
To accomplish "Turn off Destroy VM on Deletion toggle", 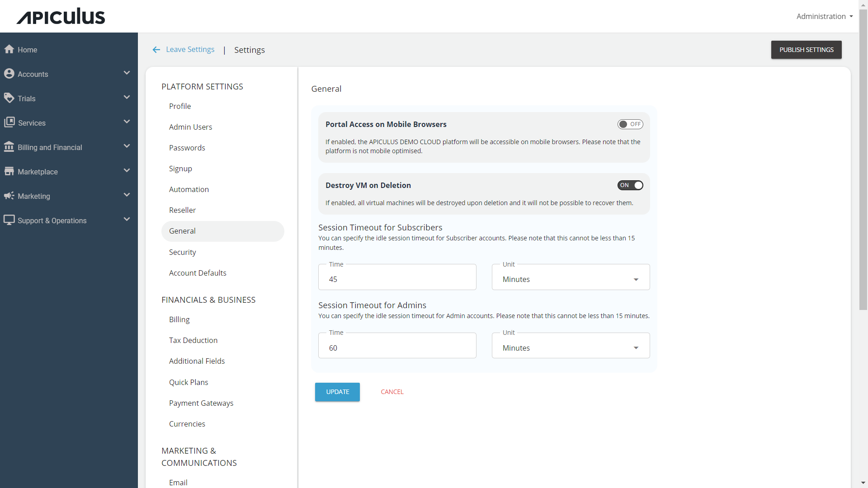I will coord(630,185).
